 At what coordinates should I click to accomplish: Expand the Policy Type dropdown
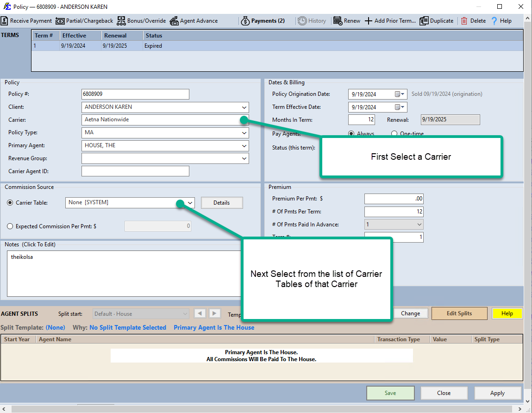[244, 133]
